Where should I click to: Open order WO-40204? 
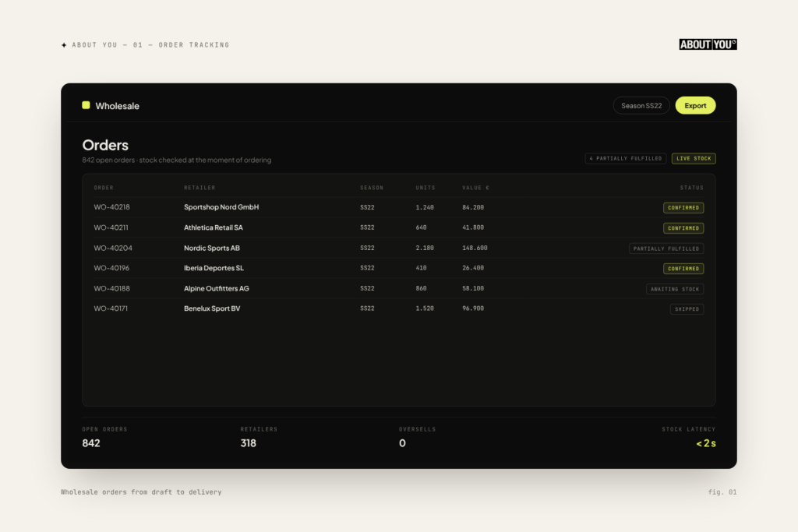(x=113, y=248)
